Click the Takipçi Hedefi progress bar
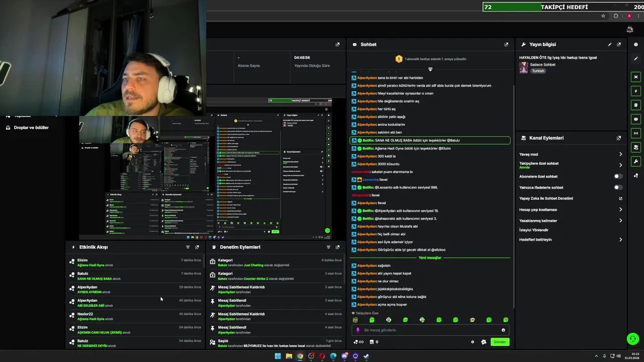The width and height of the screenshot is (644, 362). coord(563,7)
